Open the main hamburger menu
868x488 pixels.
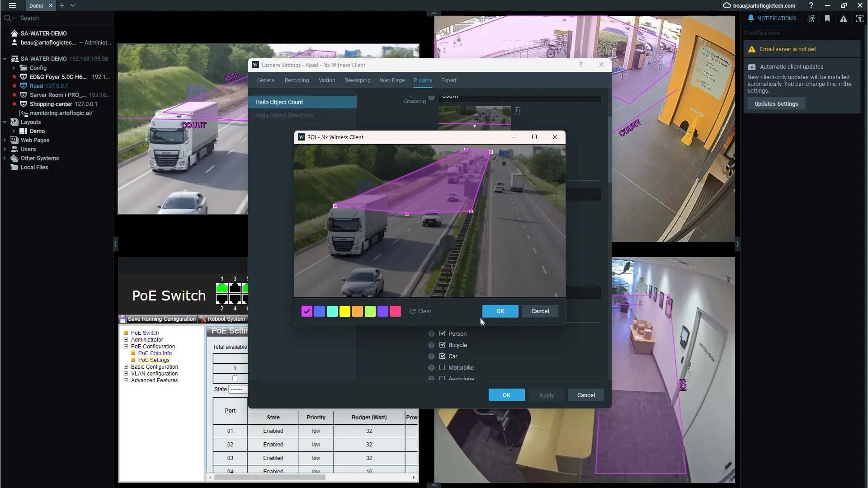(12, 5)
